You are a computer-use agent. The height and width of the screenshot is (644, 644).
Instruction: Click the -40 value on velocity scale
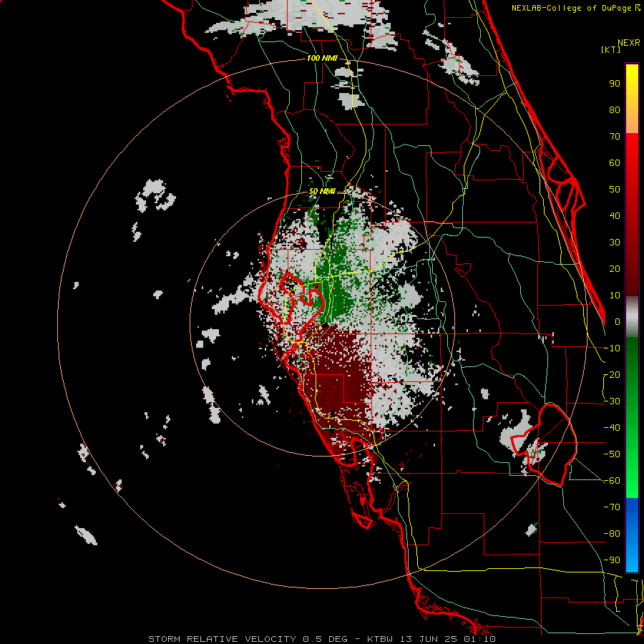612,428
